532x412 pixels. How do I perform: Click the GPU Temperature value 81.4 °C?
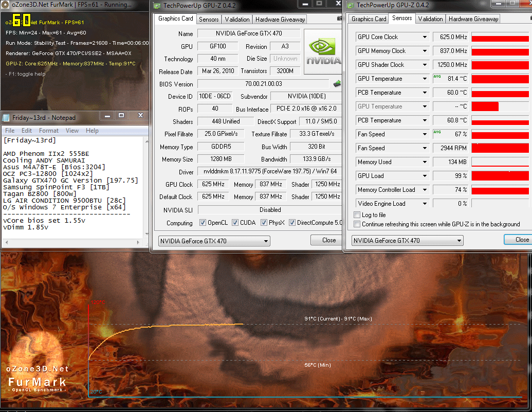(x=450, y=79)
